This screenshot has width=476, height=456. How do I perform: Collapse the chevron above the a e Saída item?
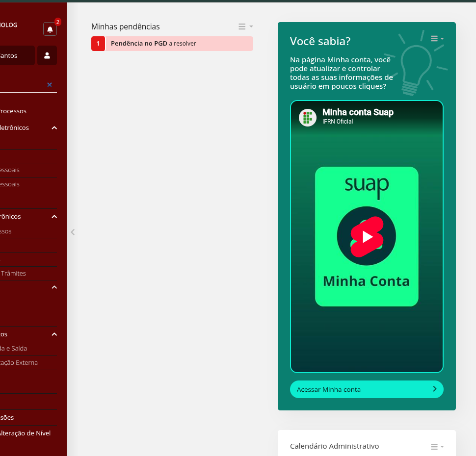point(54,334)
